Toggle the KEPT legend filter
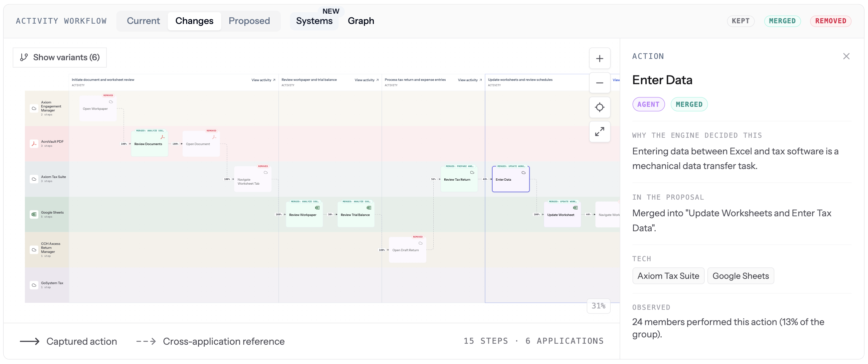 [x=741, y=21]
